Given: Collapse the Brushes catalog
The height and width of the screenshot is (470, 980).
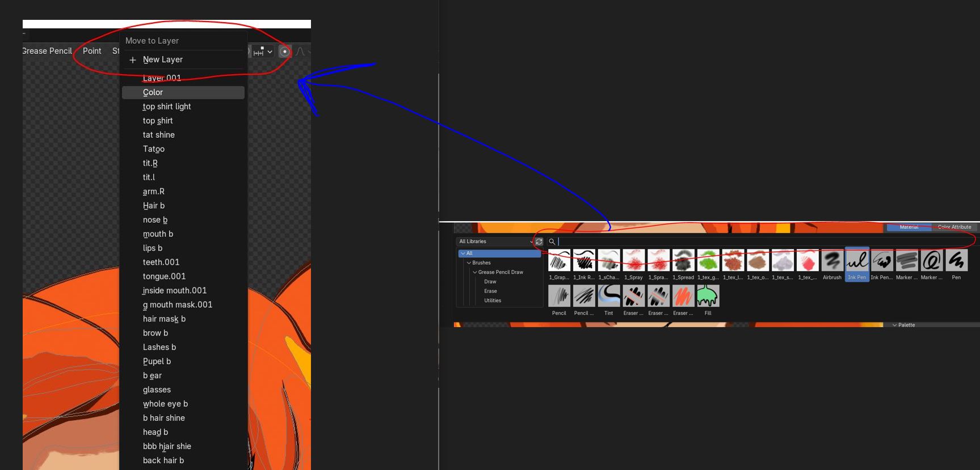Looking at the screenshot, I should (469, 263).
